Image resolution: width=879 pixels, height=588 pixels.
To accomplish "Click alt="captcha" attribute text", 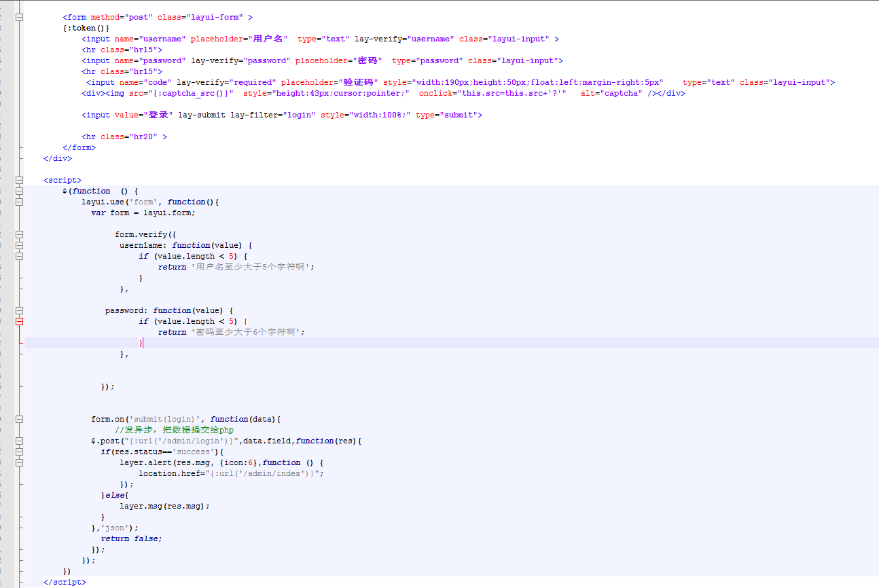I will (611, 93).
